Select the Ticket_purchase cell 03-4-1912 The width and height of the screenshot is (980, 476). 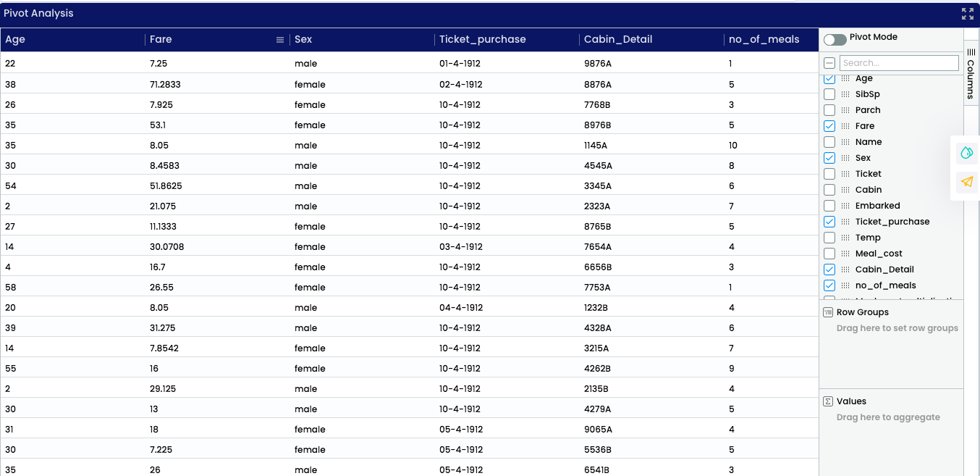[507, 247]
